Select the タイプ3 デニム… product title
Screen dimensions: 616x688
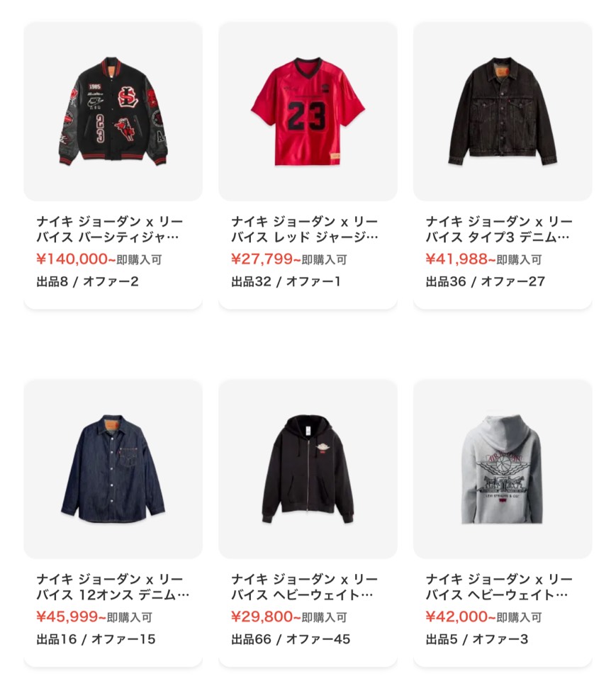tap(499, 230)
